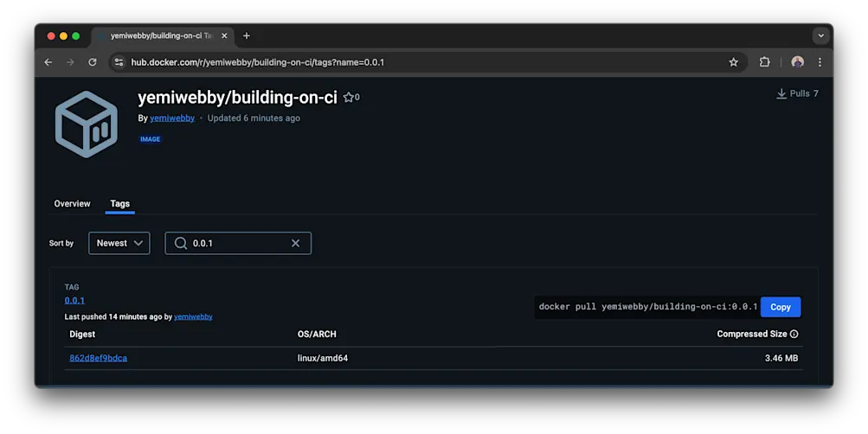Expand the tab search chevron
Screen dimensions: 868x434
point(821,36)
